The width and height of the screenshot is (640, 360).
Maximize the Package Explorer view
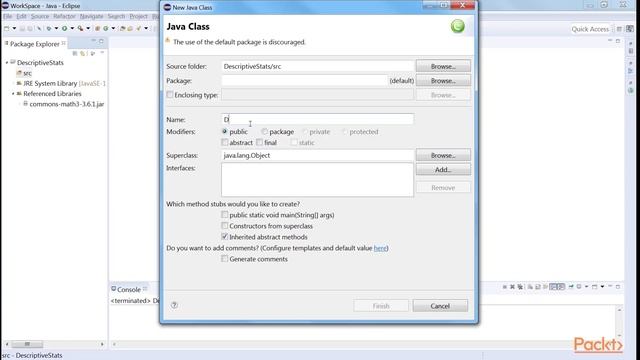(x=101, y=41)
